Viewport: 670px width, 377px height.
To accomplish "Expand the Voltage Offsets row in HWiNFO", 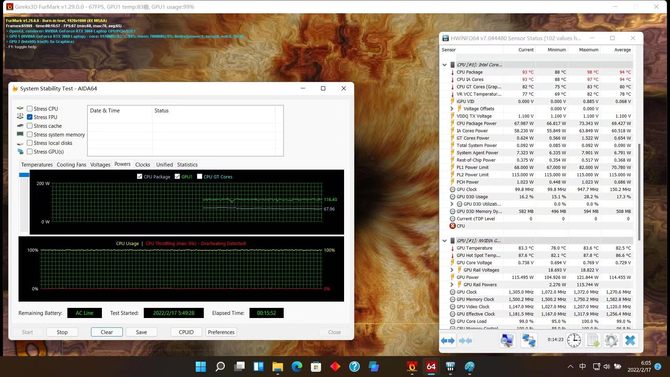I will click(x=452, y=109).
